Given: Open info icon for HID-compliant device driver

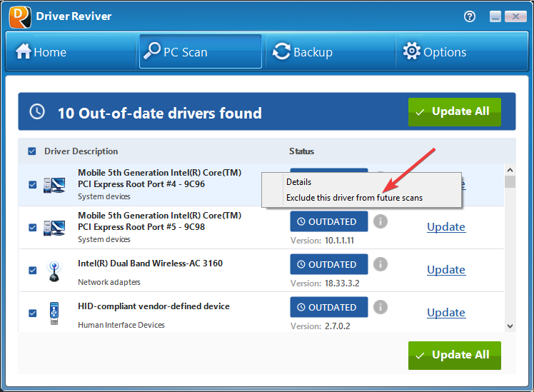Looking at the screenshot, I should [381, 307].
